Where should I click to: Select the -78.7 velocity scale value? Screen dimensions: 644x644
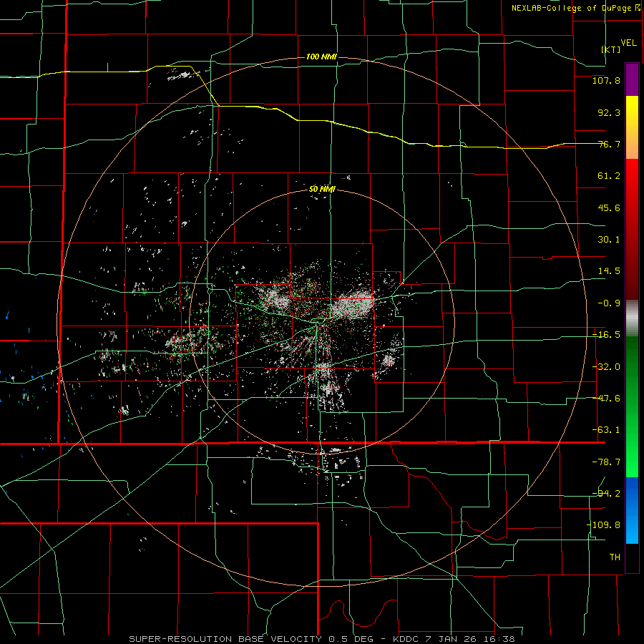[x=606, y=462]
